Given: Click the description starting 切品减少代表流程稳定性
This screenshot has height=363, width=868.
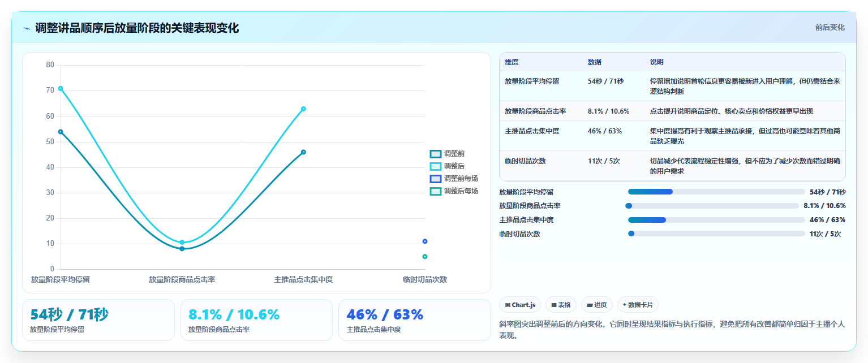Looking at the screenshot, I should click(745, 166).
